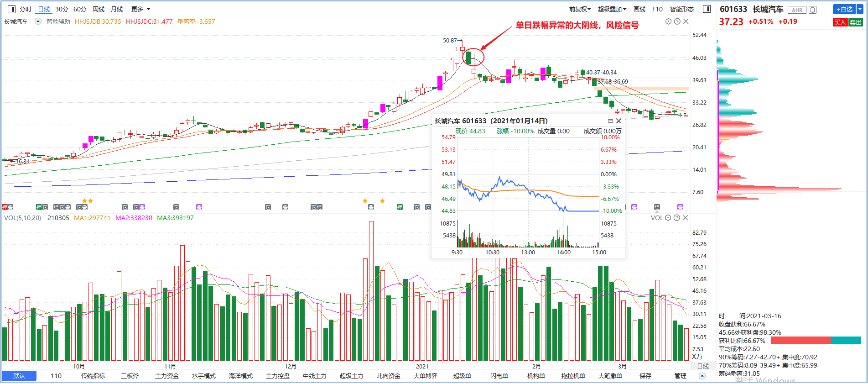Open the 画线 drawing tool

tap(639, 9)
